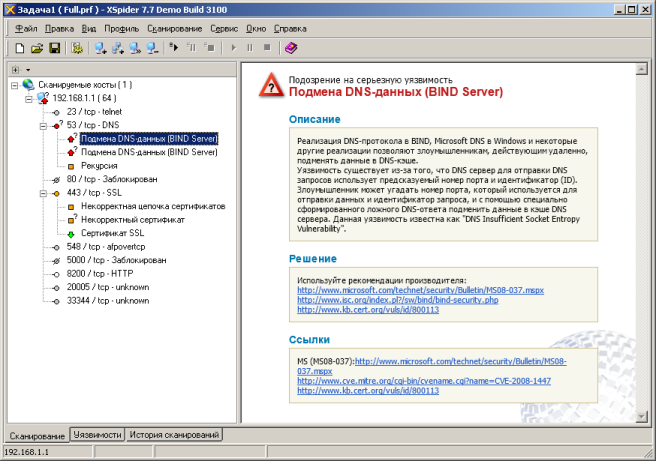Select the Рекурсия item
Image resolution: width=656 pixels, height=461 pixels.
[x=99, y=166]
